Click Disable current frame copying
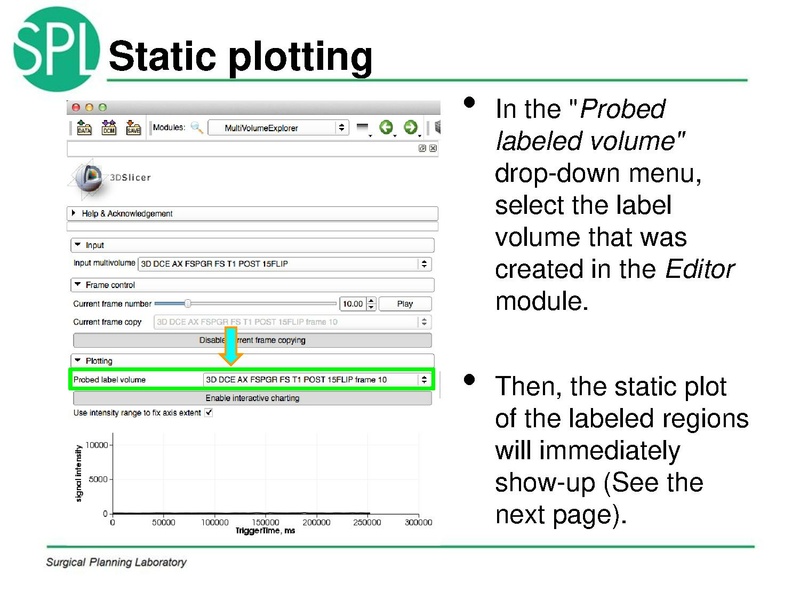 pos(253,339)
